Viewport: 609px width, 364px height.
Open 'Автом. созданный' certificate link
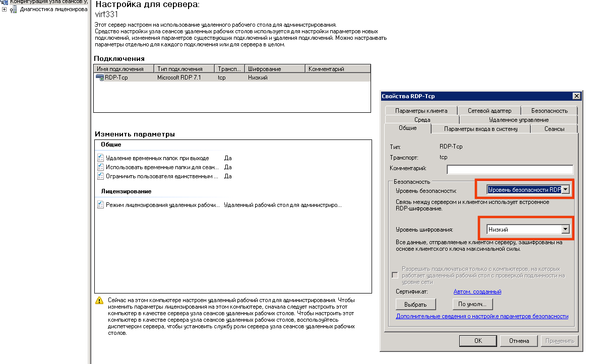(x=477, y=292)
